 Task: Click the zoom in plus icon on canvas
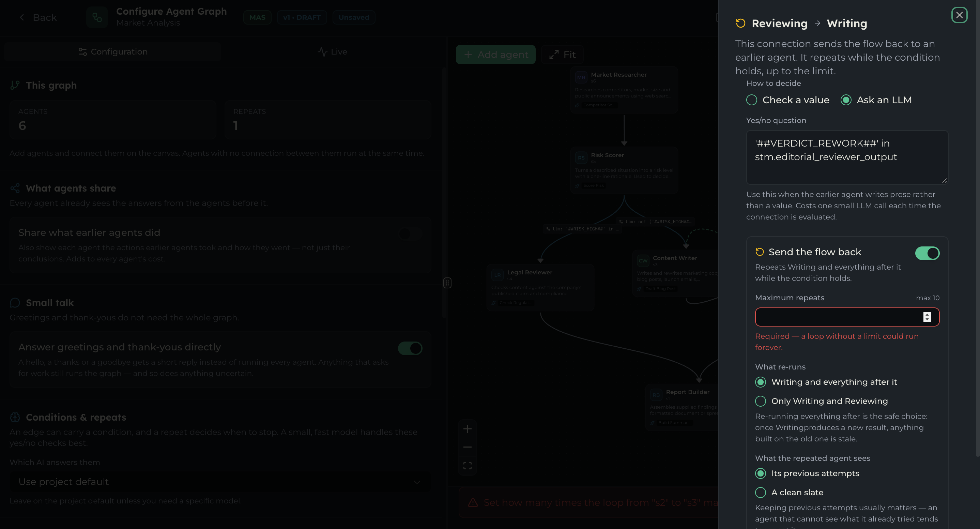pos(467,429)
